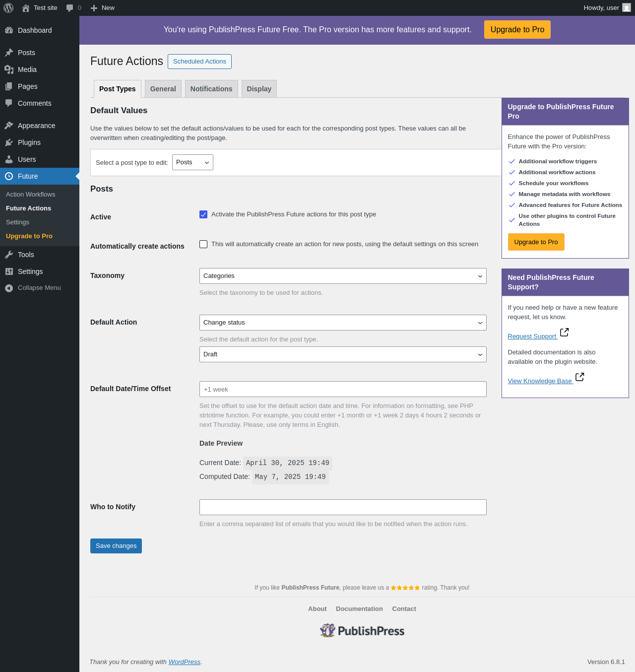Click Upgrade to Pro in the side panel
This screenshot has width=635, height=672.
536,242
